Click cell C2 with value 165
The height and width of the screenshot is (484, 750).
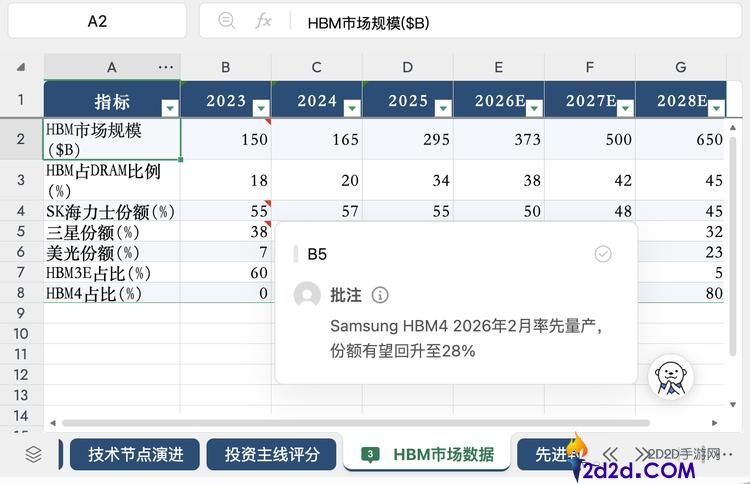[317, 139]
